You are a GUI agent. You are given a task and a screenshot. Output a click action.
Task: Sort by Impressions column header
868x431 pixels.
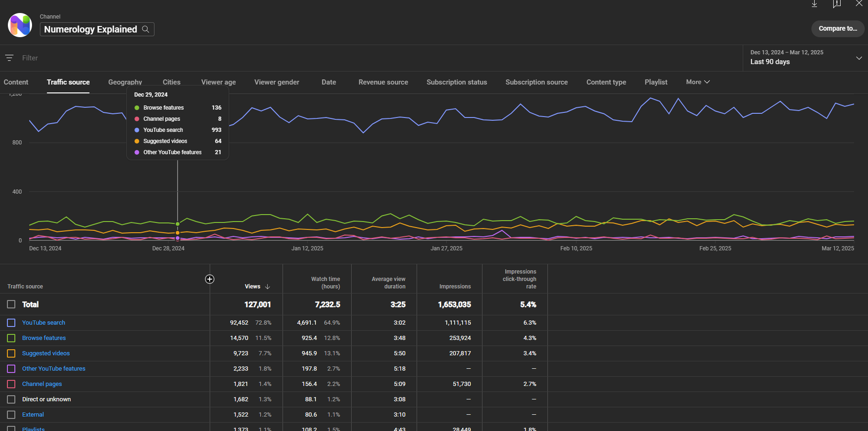[455, 287]
